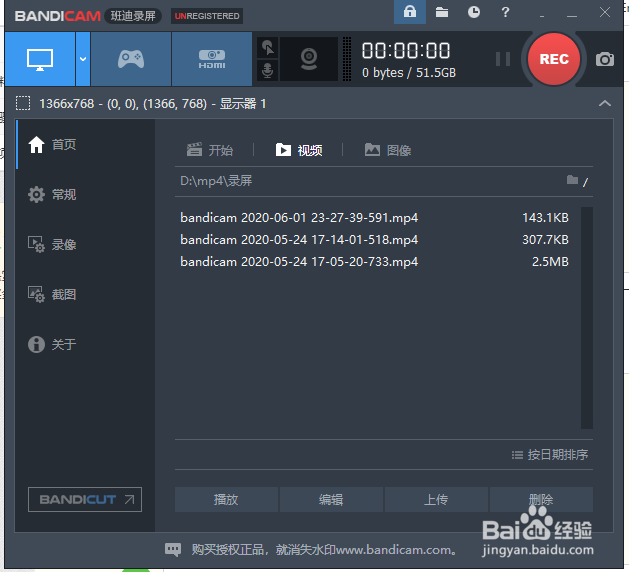Collapse the panel with chevron arrow
Image resolution: width=629 pixels, height=572 pixels.
pyautogui.click(x=605, y=103)
